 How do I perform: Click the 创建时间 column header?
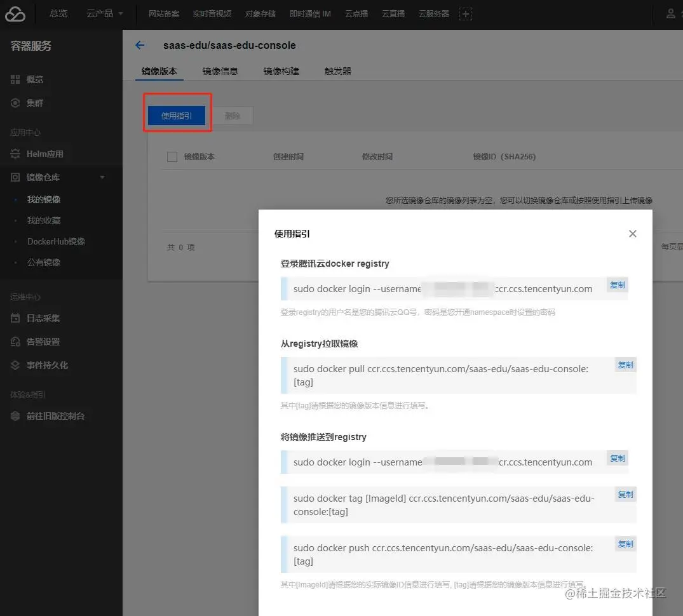tap(288, 157)
